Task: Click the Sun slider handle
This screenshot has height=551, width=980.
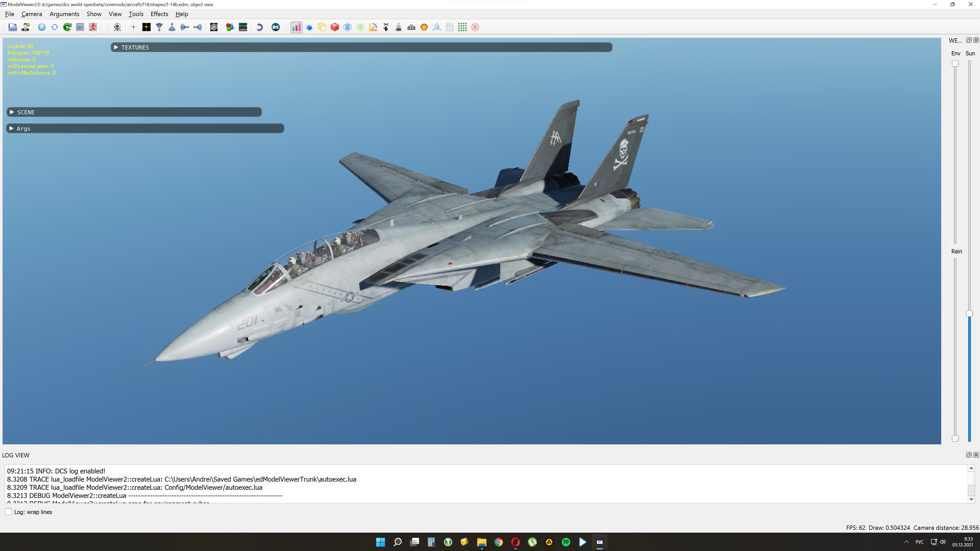Action: [969, 313]
